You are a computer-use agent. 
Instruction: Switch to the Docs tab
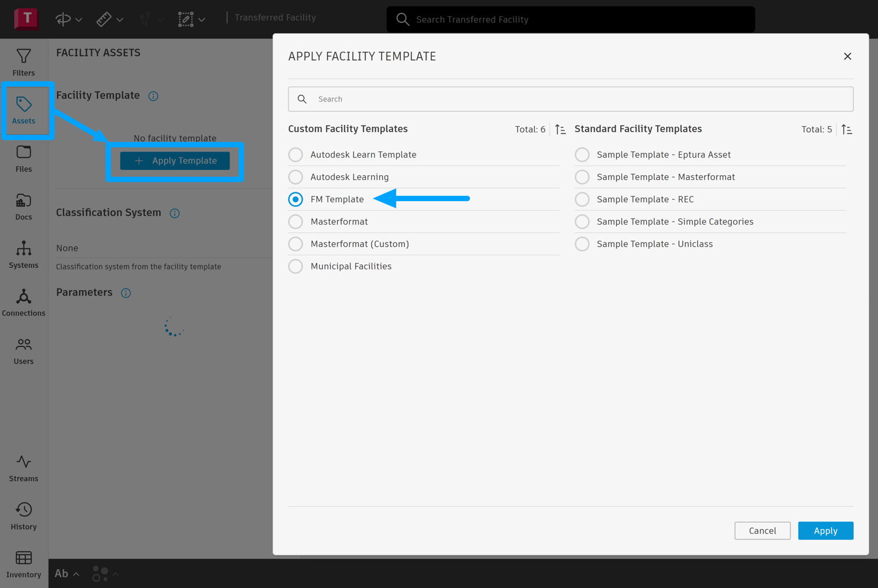[24, 206]
